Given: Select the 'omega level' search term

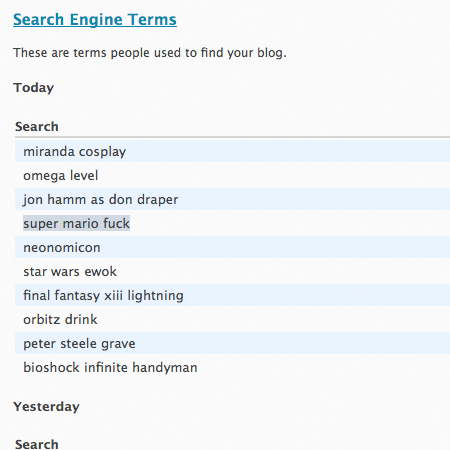Looking at the screenshot, I should tap(61, 175).
